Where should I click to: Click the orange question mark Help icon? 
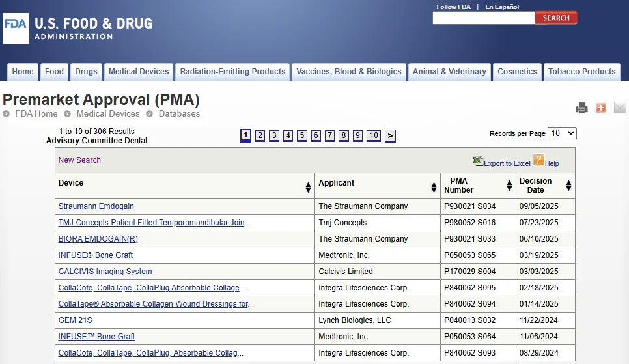(x=538, y=160)
